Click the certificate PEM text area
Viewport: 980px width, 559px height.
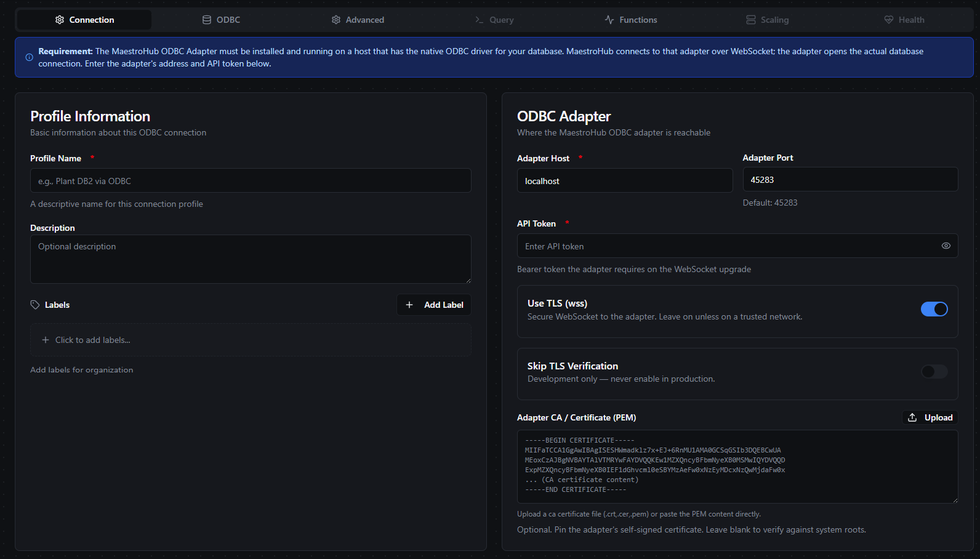[737, 467]
